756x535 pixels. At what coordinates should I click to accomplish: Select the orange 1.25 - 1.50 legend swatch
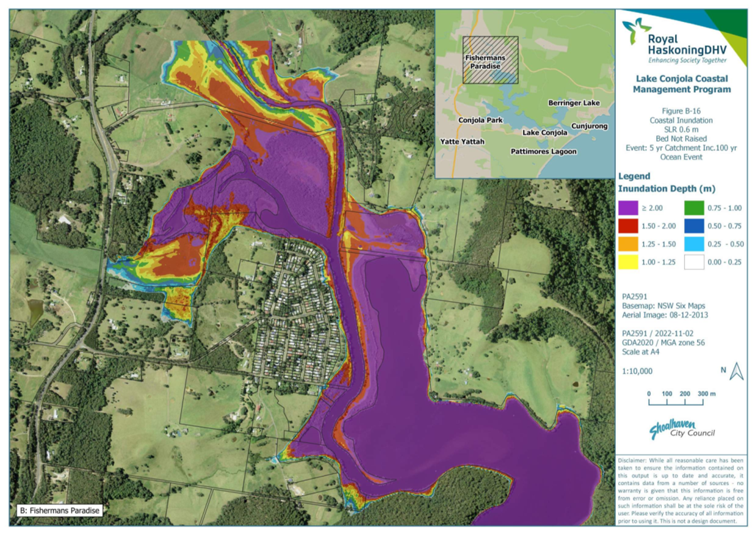point(628,244)
